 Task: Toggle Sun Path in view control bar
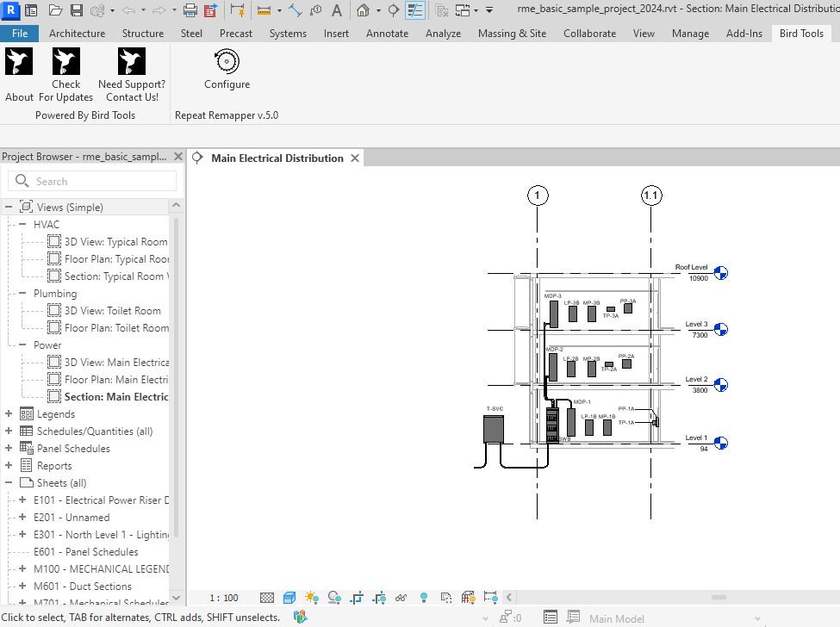coord(311,597)
